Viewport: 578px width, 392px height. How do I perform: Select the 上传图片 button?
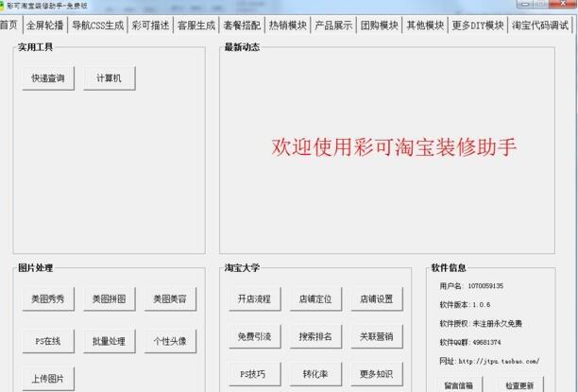pos(48,379)
